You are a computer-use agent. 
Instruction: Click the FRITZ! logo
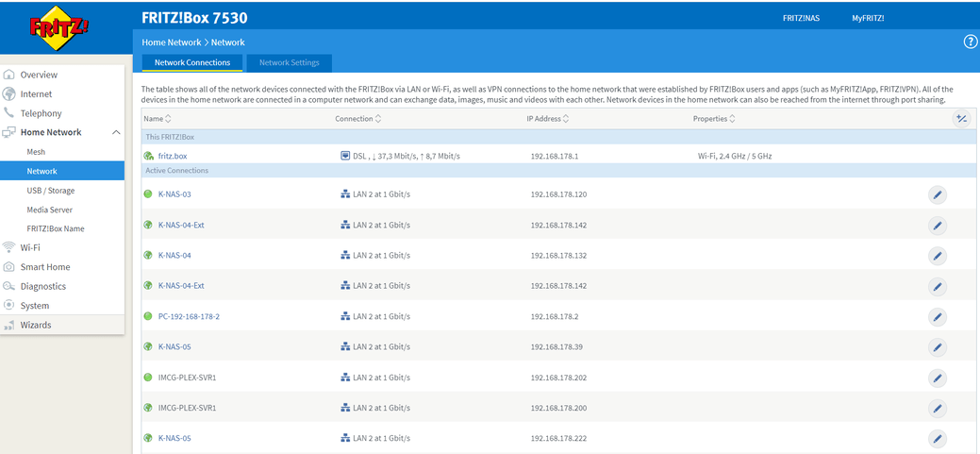click(x=59, y=26)
